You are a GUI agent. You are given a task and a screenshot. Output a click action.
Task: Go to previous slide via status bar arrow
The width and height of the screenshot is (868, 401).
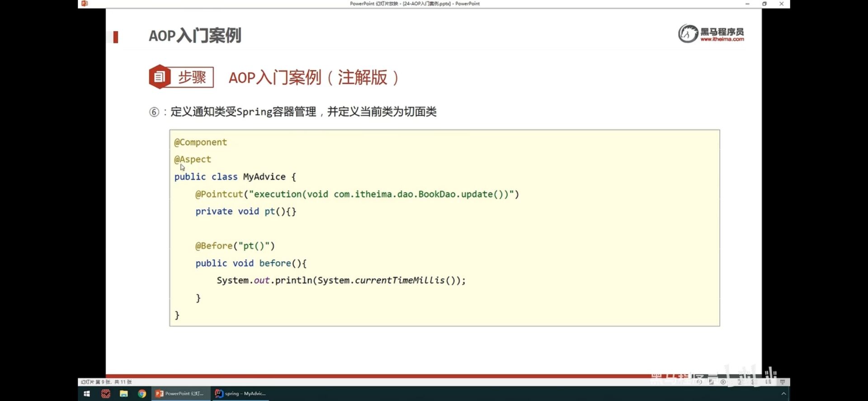pos(699,382)
